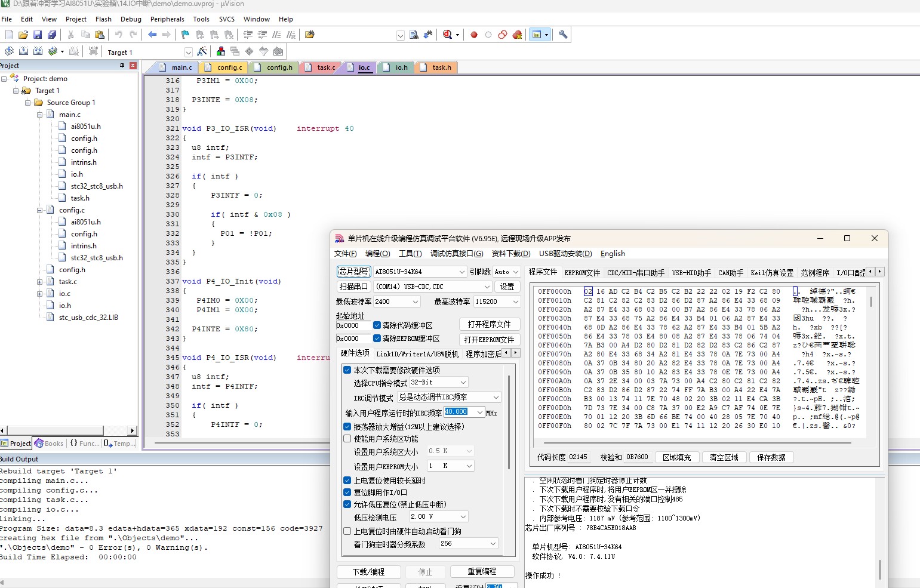Toggle 振荡器放大增益 checkbox

tap(347, 427)
